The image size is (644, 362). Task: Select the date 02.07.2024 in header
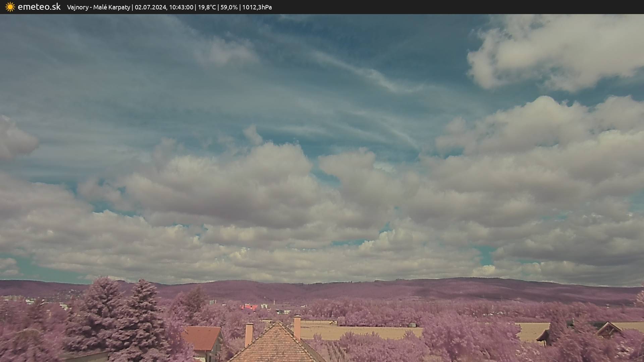150,7
